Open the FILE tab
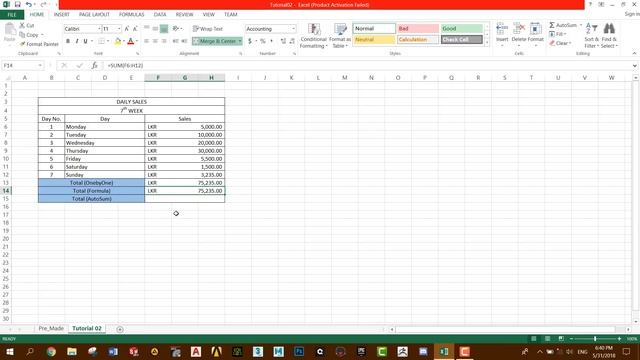640x360 pixels. (12, 15)
